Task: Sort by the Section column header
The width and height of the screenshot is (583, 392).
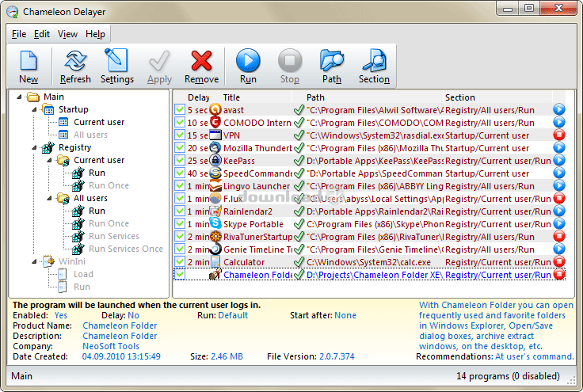Action: 460,97
